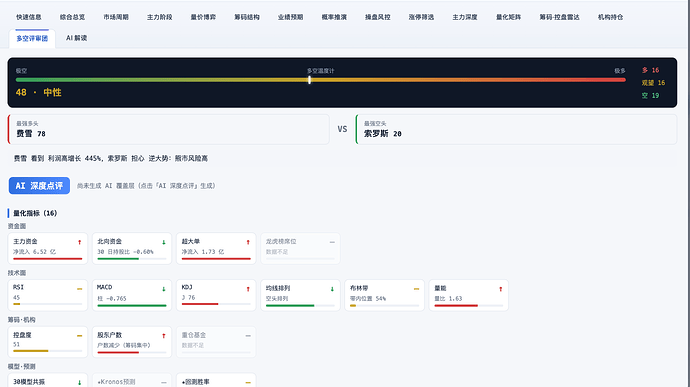Open the 控盘度 indicator card
Viewport: 690px width, 387px height.
[48, 342]
